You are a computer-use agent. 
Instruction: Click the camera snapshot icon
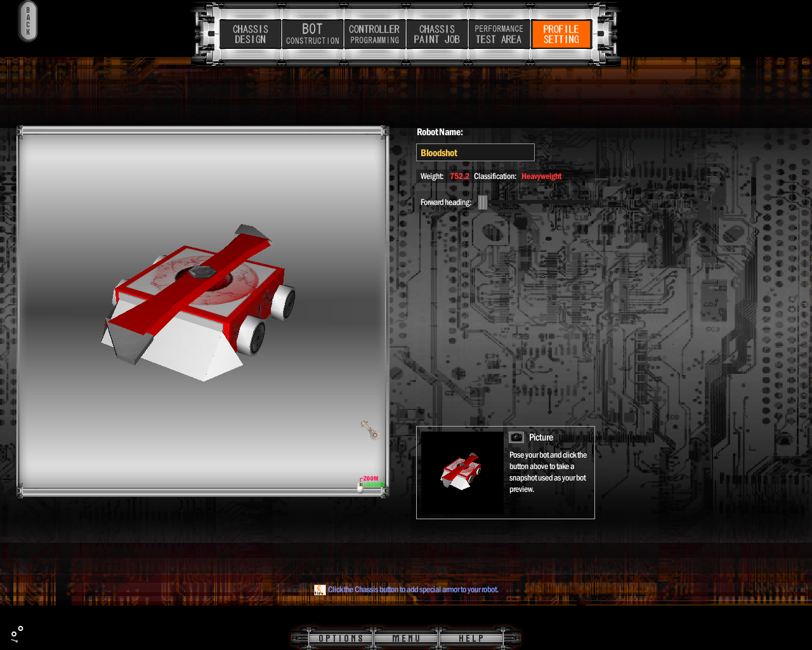click(516, 437)
